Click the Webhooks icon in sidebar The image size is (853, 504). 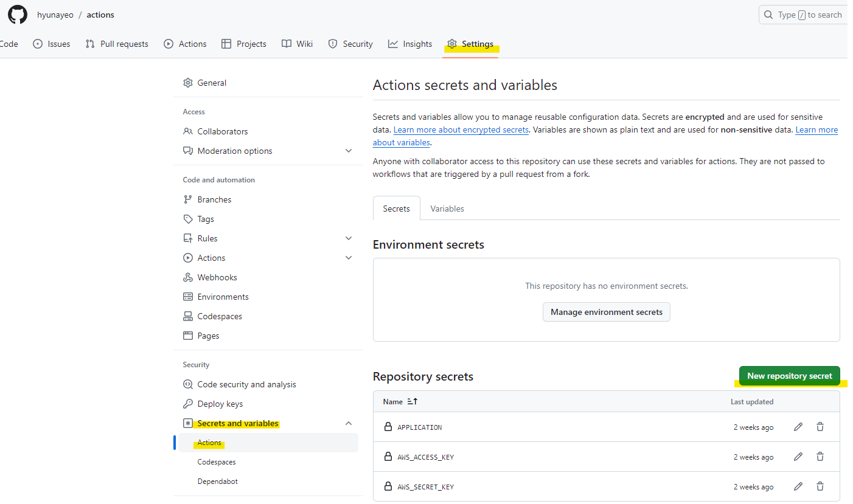tap(188, 277)
